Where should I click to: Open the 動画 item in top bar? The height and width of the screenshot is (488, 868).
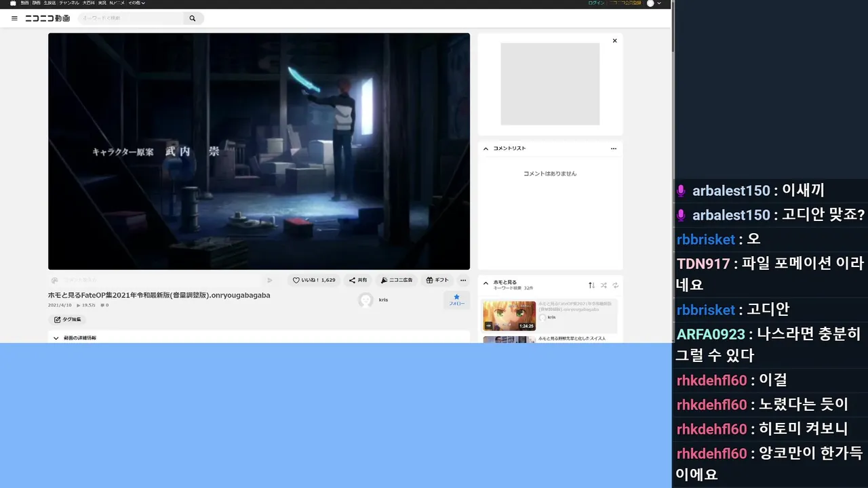tap(24, 3)
